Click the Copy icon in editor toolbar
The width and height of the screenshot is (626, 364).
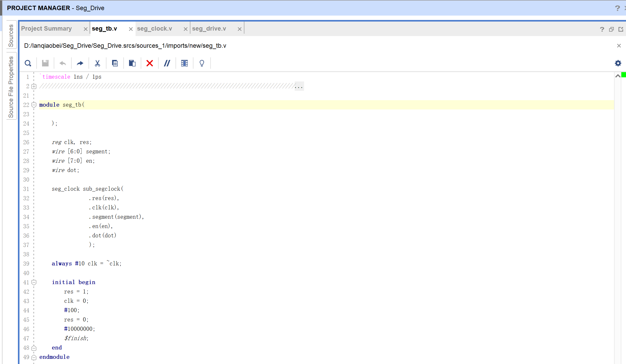[x=115, y=63]
